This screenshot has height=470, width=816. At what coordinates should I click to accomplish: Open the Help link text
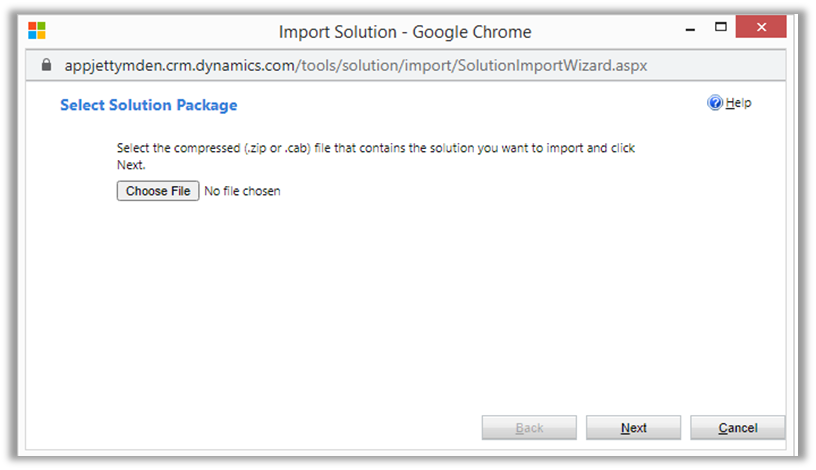739,103
